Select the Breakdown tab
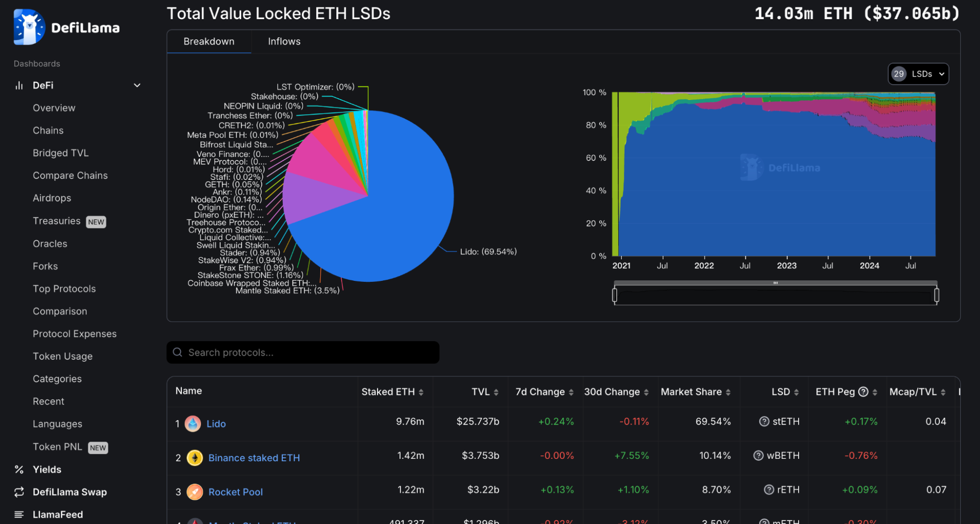The image size is (980, 524). 209,41
